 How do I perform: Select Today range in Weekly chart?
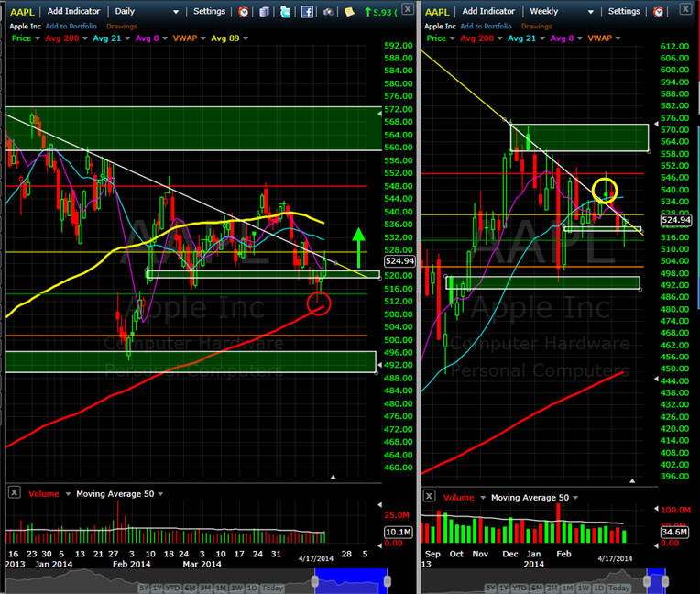pos(618,588)
